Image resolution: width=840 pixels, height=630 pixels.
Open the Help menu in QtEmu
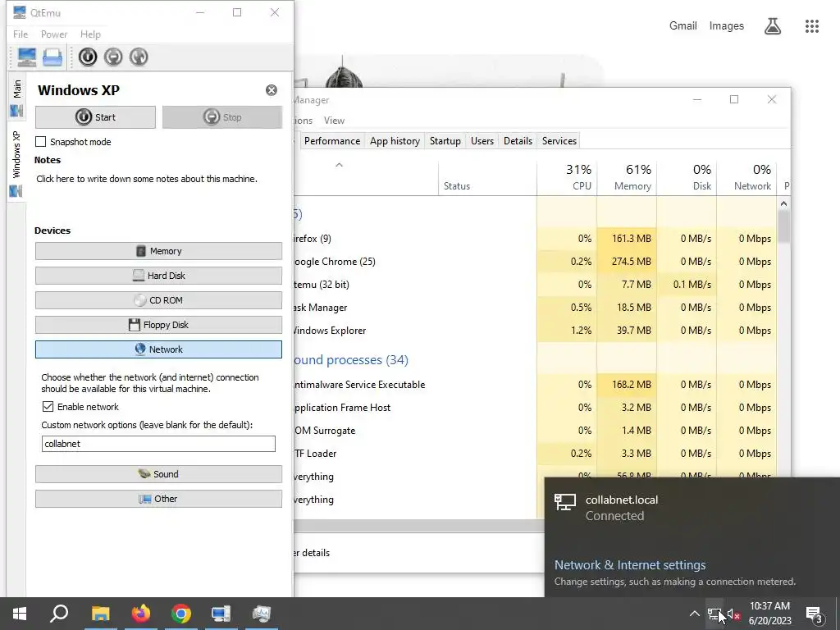[90, 34]
